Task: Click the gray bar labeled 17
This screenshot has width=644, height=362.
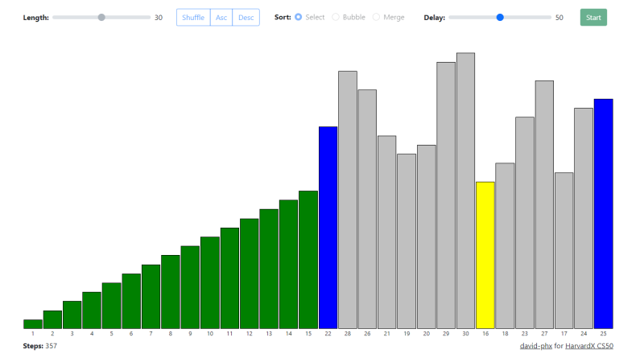Action: point(564,251)
